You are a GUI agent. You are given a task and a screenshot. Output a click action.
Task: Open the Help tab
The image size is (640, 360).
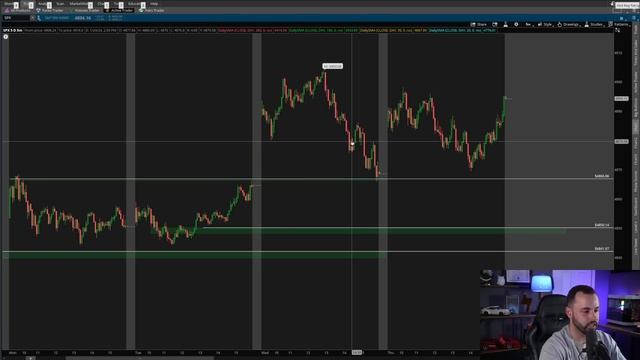[x=154, y=4]
